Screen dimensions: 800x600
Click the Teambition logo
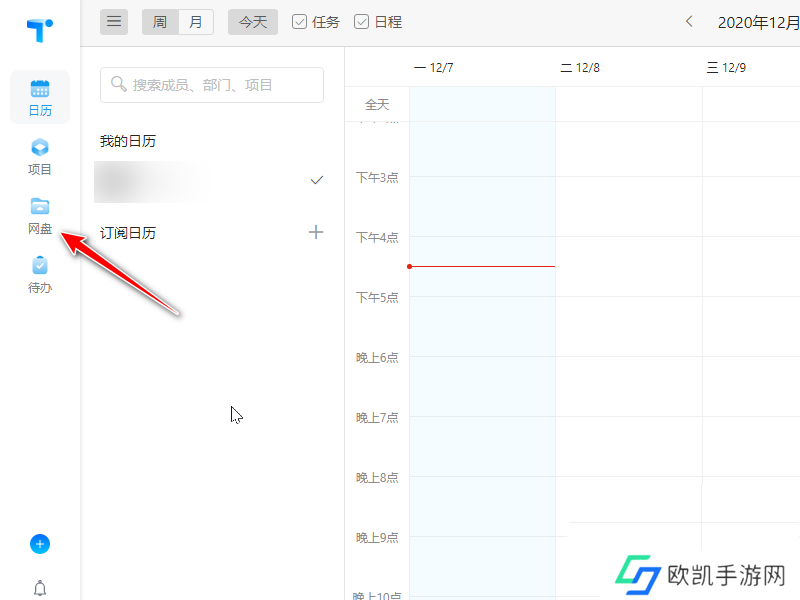pos(38,30)
